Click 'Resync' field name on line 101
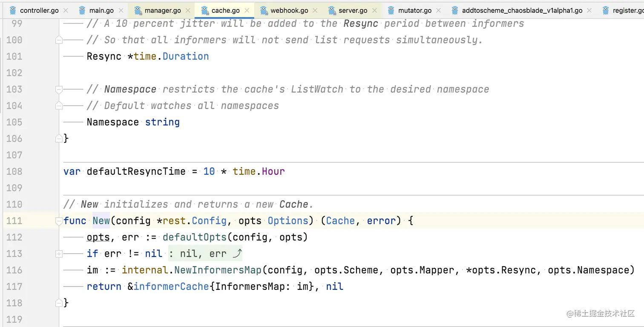Viewport: 644px width, 327px height. (104, 56)
